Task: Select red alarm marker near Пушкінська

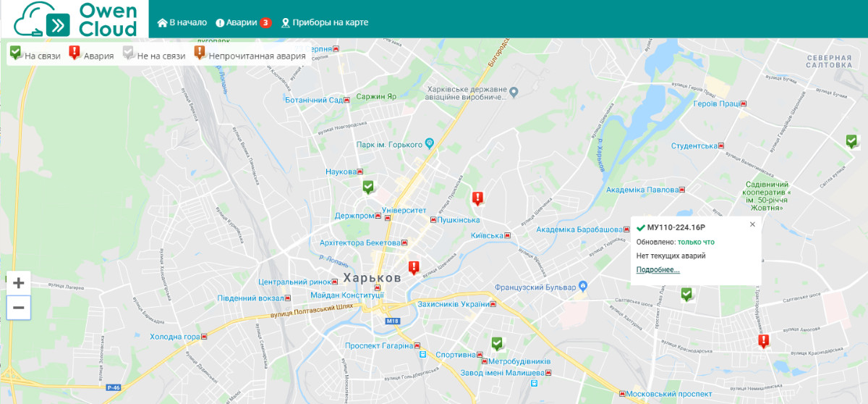Action: pyautogui.click(x=477, y=198)
